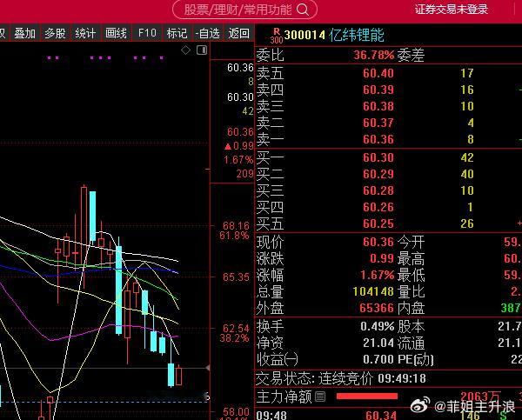This screenshot has height=420, width=522.
Task: Select 买四 price 60.26
Action: click(378, 207)
